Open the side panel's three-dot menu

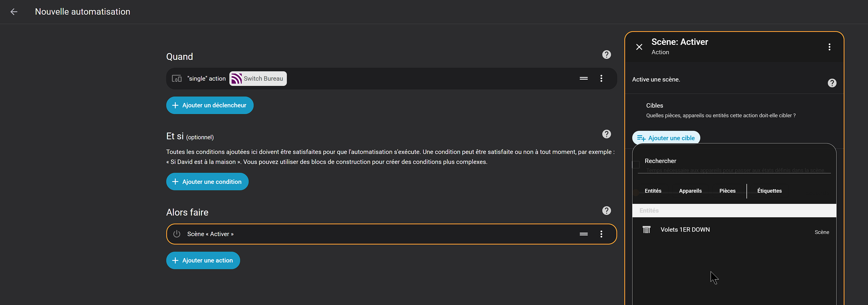(x=829, y=47)
